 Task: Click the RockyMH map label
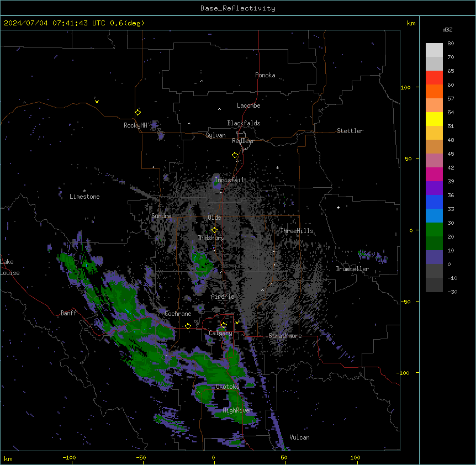pyautogui.click(x=135, y=125)
